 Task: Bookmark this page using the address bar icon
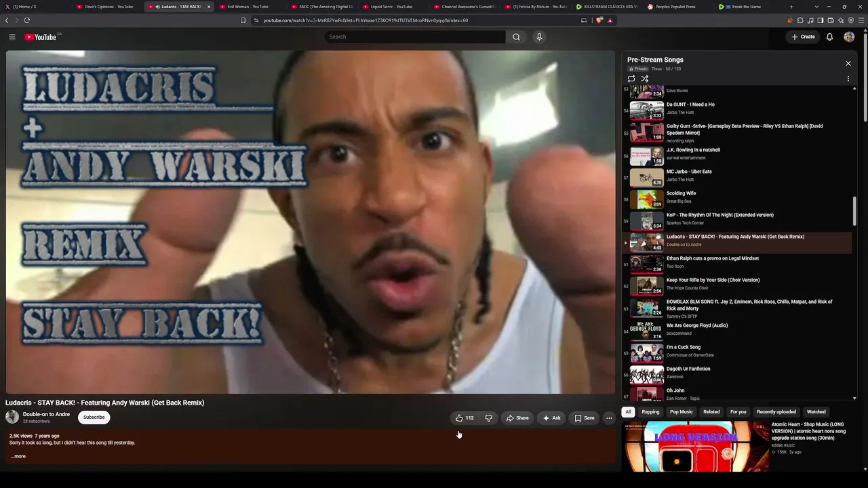243,20
